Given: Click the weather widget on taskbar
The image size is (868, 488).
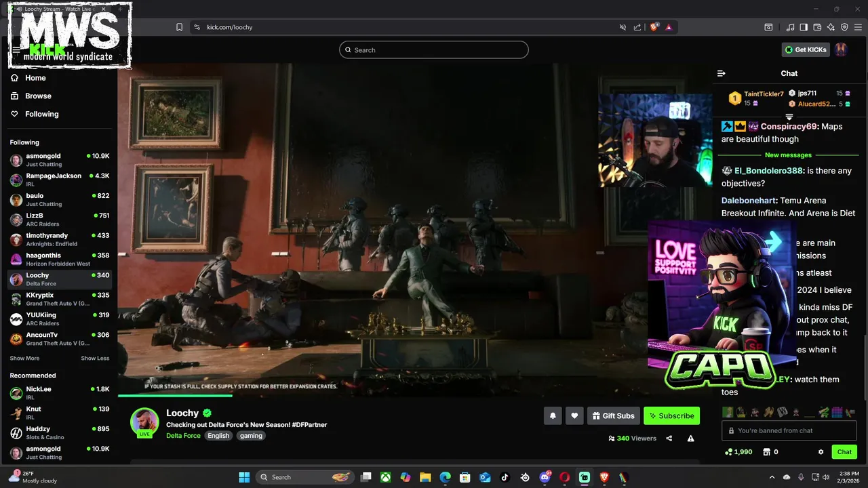Looking at the screenshot, I should (x=33, y=477).
